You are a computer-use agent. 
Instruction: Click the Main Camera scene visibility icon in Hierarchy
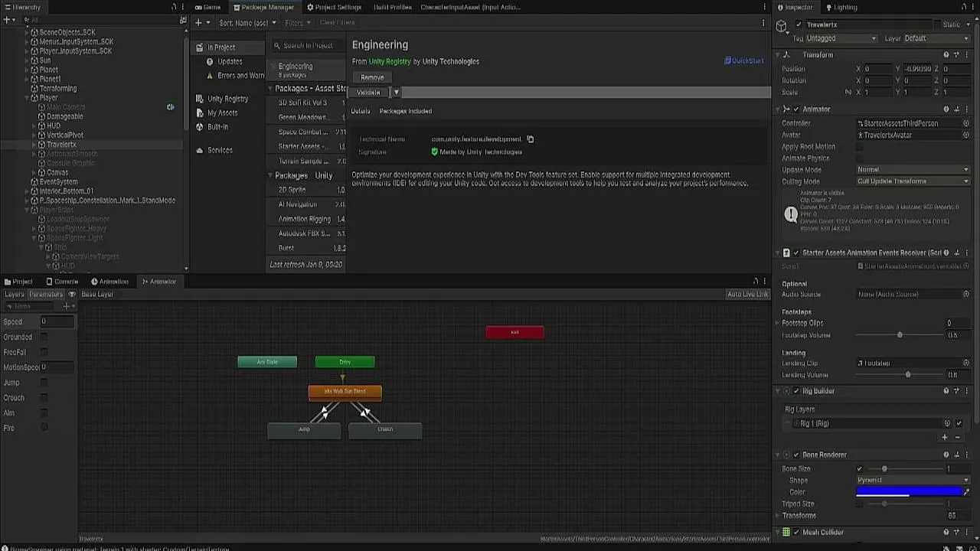tap(170, 107)
